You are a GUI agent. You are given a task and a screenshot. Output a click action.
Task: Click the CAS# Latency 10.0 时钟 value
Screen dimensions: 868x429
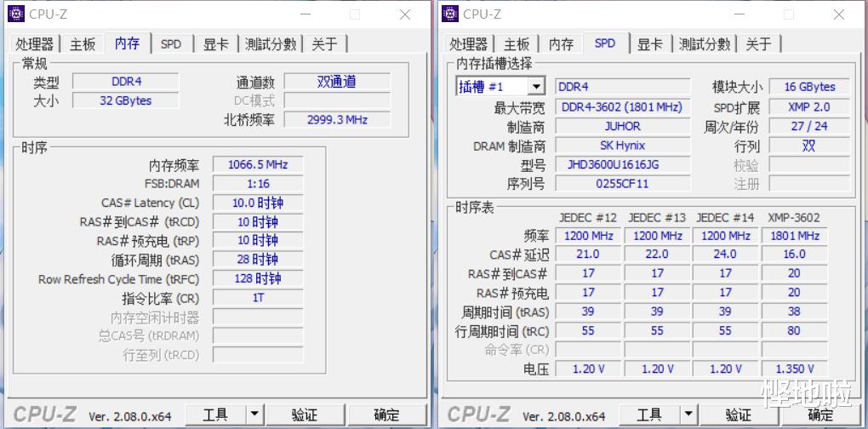(258, 203)
